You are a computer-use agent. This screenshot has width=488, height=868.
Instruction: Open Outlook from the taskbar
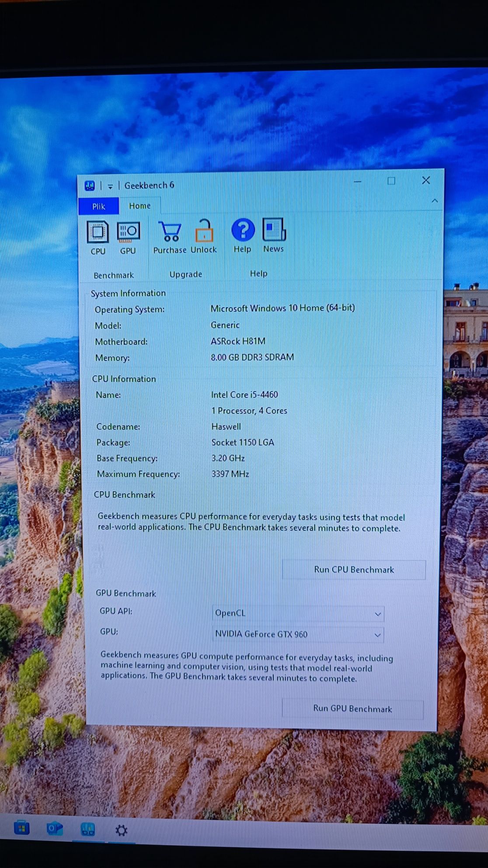coord(55,828)
